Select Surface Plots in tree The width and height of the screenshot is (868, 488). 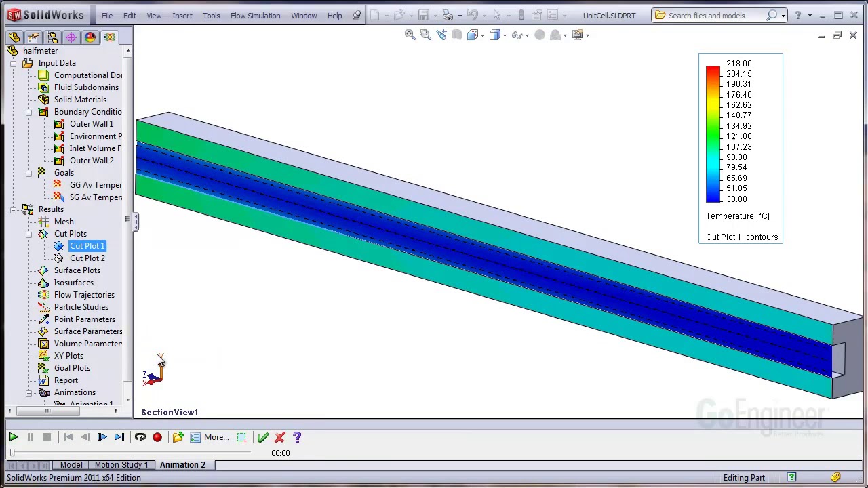pyautogui.click(x=77, y=270)
